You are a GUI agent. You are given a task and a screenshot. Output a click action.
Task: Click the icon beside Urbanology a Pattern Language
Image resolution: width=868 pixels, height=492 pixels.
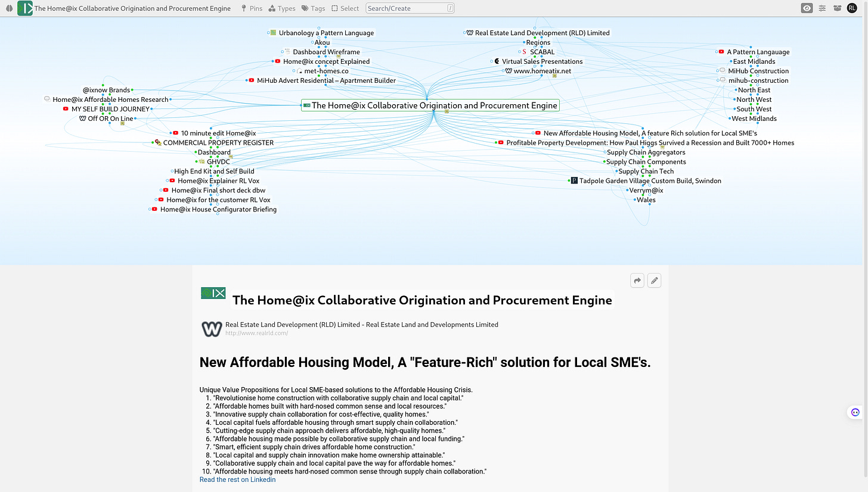(x=273, y=33)
